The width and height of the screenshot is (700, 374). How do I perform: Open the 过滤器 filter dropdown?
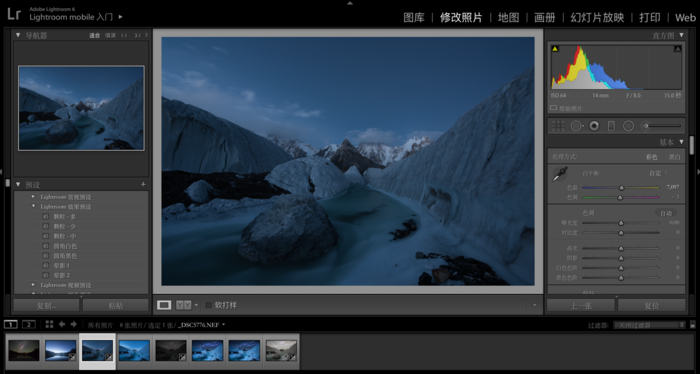(x=649, y=325)
